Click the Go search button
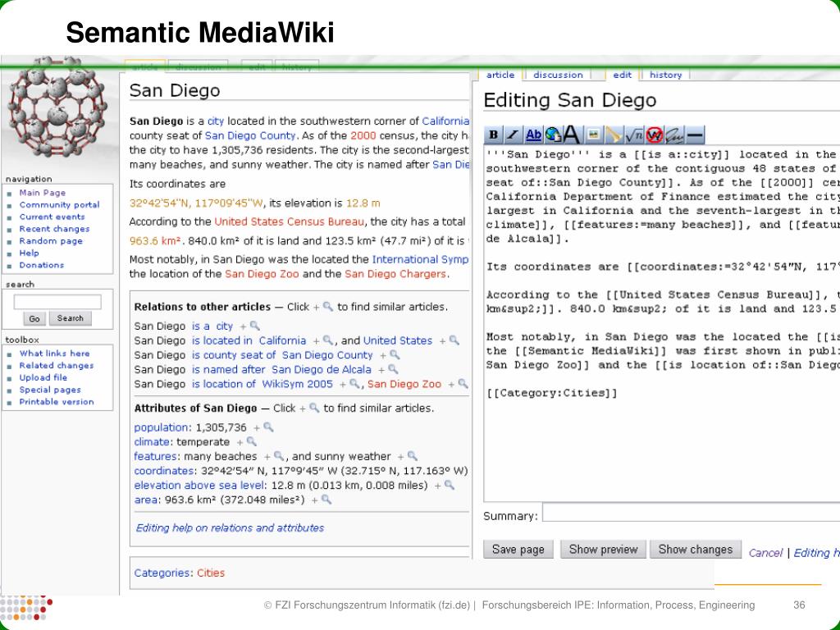Viewport: 840px width, 630px height. 34,319
